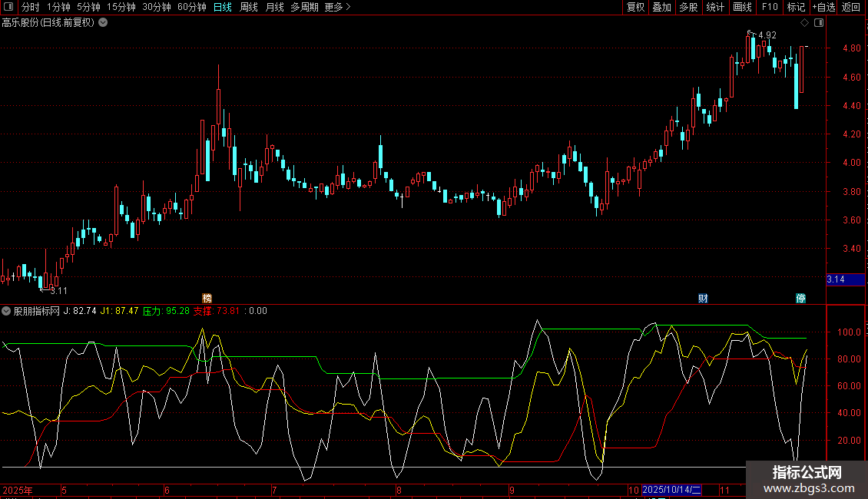Toggle the left sidebar panel icon

[x=8, y=7]
